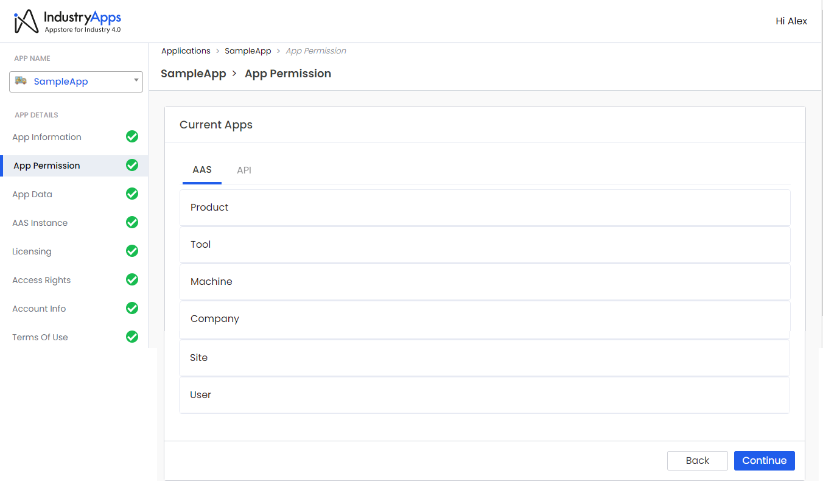Click the IndustryApps logo
The width and height of the screenshot is (823, 504).
(68, 22)
